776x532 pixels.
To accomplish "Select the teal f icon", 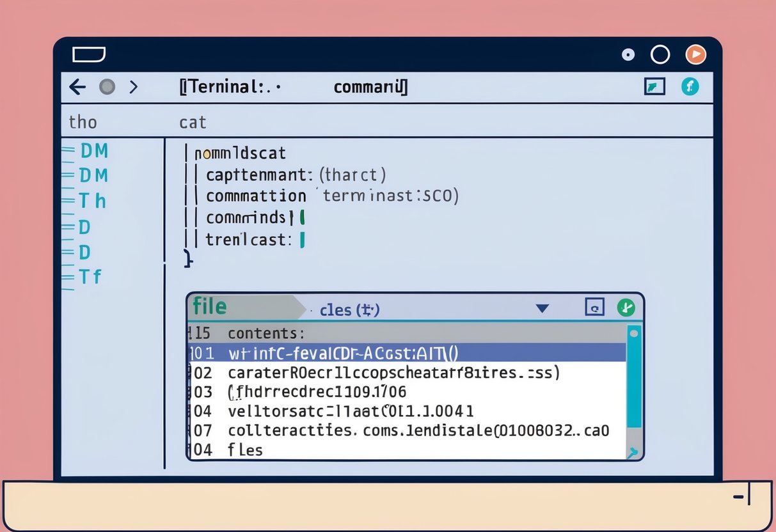I will pos(691,86).
